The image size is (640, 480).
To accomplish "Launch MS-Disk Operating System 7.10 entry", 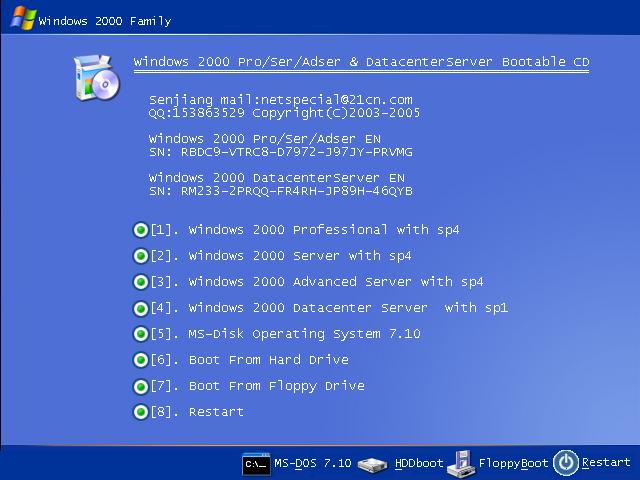I will click(285, 334).
